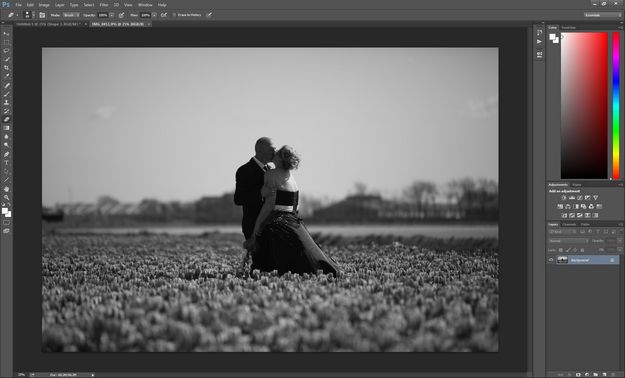The image size is (625, 378).
Task: Select the Gradient tool
Action: [x=6, y=128]
